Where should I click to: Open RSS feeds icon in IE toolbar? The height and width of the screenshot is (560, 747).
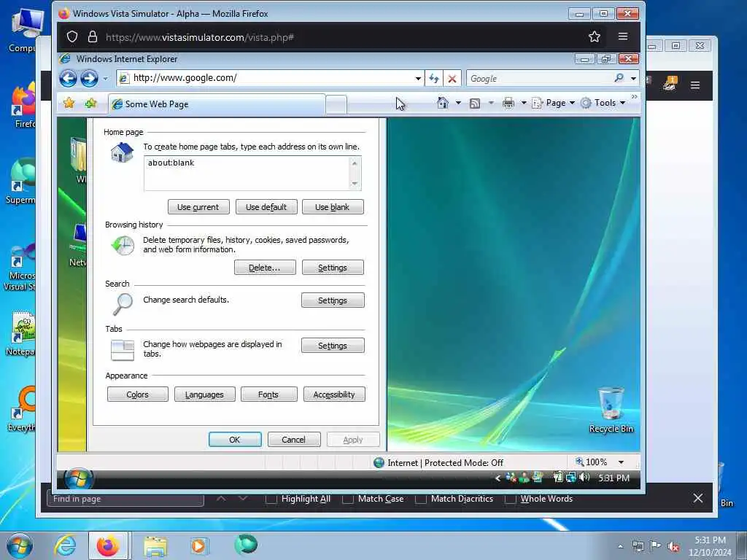tap(474, 103)
